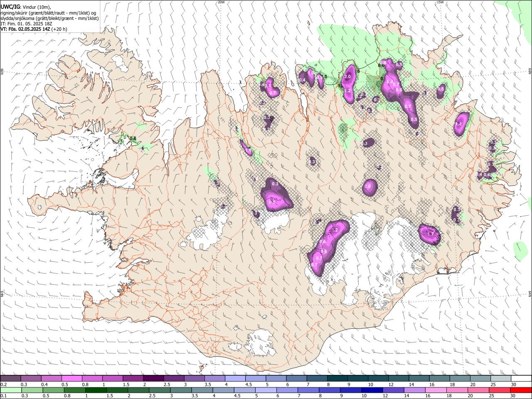Screen dimensions: 532x399
Task: Click the white upper legend swatch at 30
Action: pyautogui.click(x=521, y=379)
